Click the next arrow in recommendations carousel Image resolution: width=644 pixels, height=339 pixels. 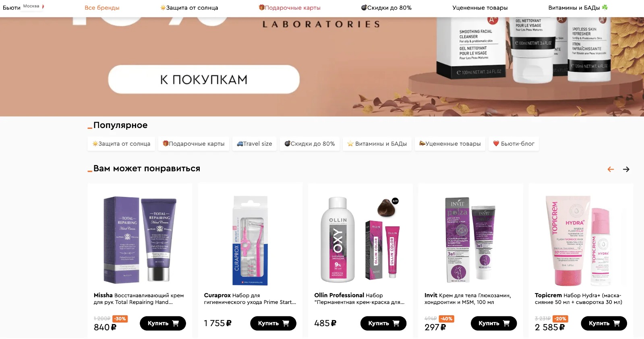tap(626, 169)
